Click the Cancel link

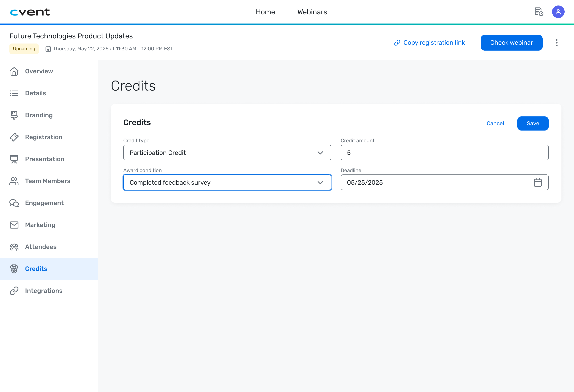[495, 123]
